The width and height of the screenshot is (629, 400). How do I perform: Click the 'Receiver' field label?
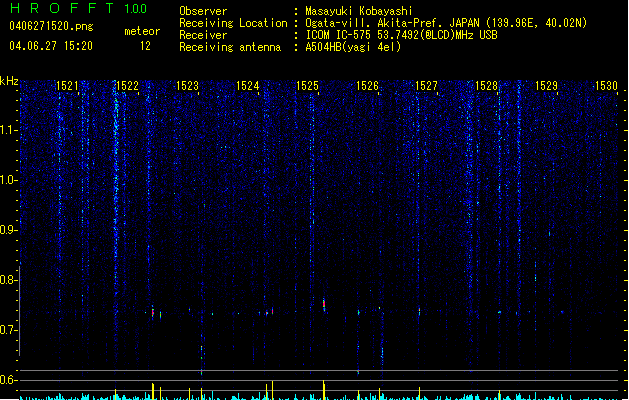pyautogui.click(x=203, y=35)
